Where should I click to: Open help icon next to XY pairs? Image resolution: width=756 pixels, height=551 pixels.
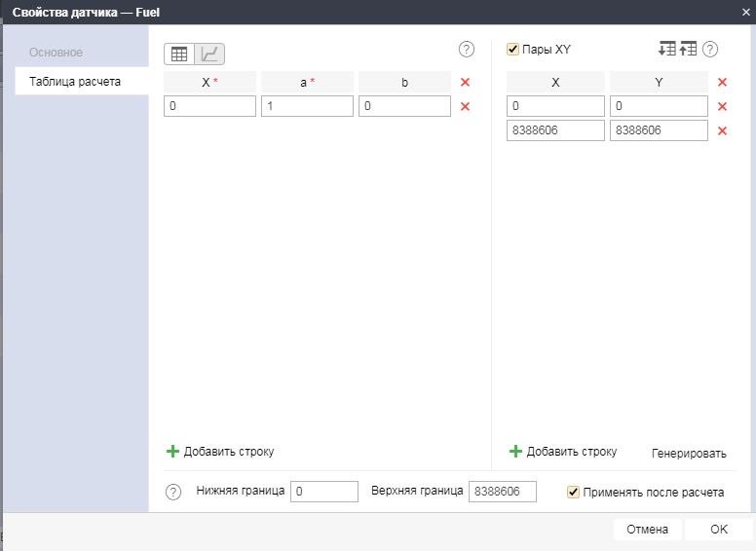click(x=710, y=49)
